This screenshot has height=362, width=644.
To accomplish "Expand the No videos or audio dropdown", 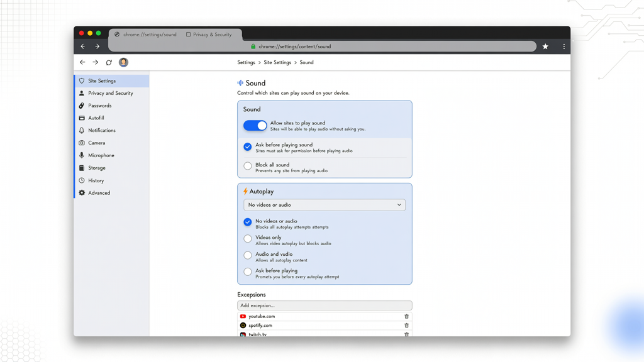I will point(325,205).
